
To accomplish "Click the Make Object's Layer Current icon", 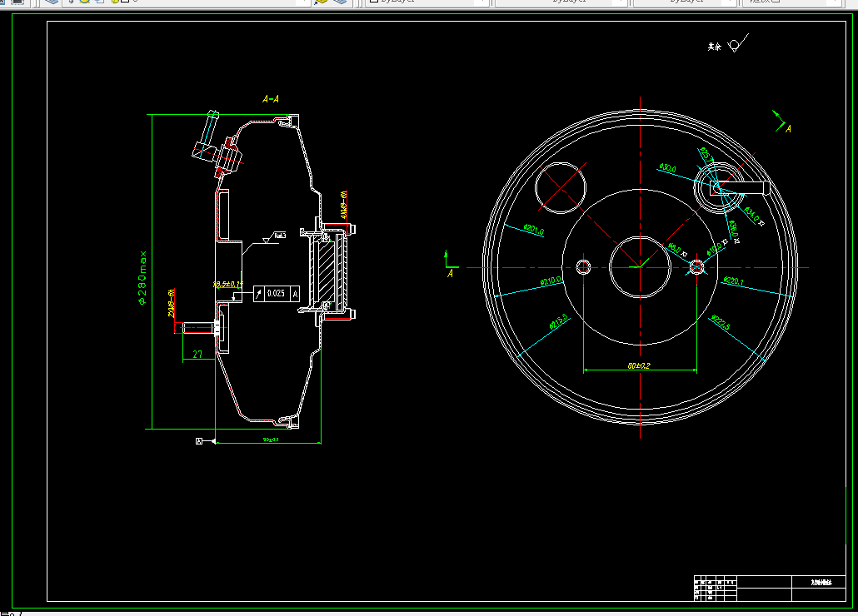I will 320,2.
